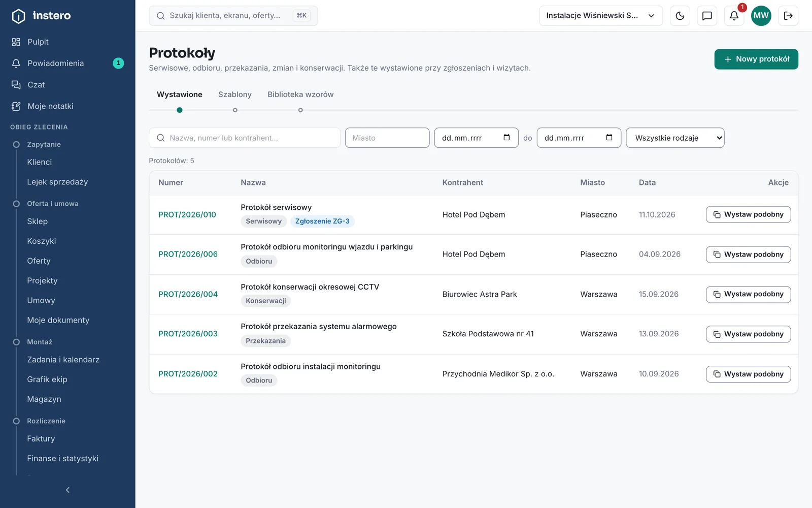Collapse the Montaż sidebar section
This screenshot has height=508, width=812.
click(40, 342)
